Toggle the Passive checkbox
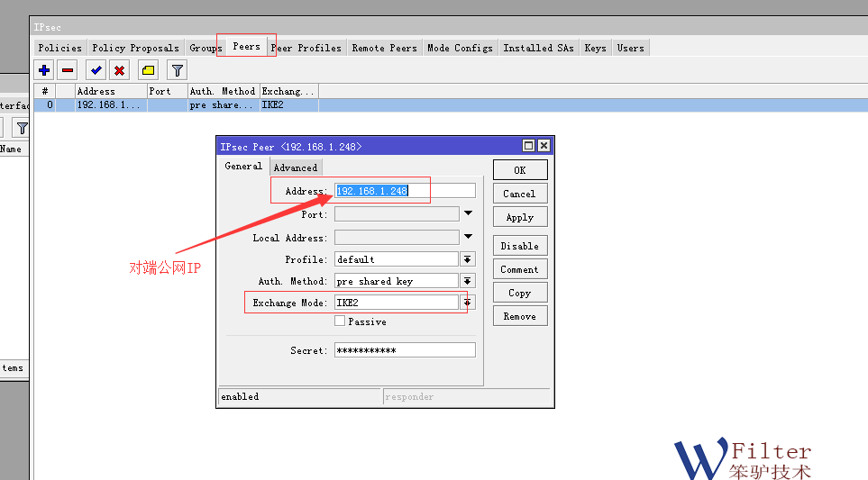Viewport: 868px width, 480px height. [x=340, y=322]
